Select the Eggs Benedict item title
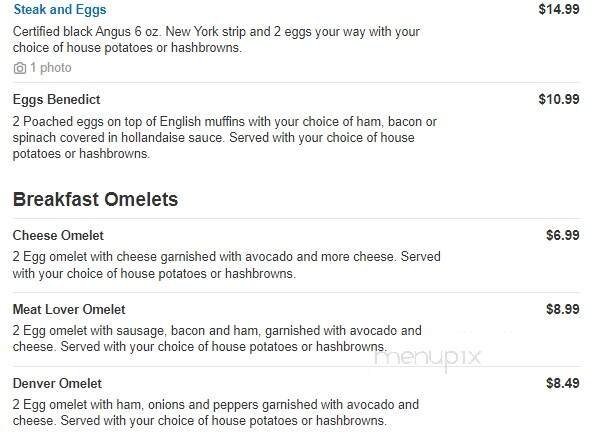Screen dimensions: 607x440 click(x=56, y=100)
